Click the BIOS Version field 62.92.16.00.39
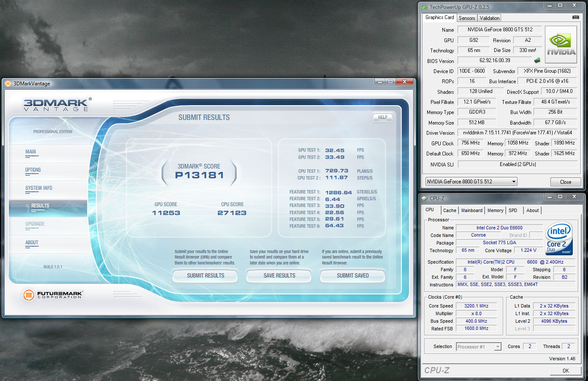588x381 pixels. pyautogui.click(x=495, y=60)
